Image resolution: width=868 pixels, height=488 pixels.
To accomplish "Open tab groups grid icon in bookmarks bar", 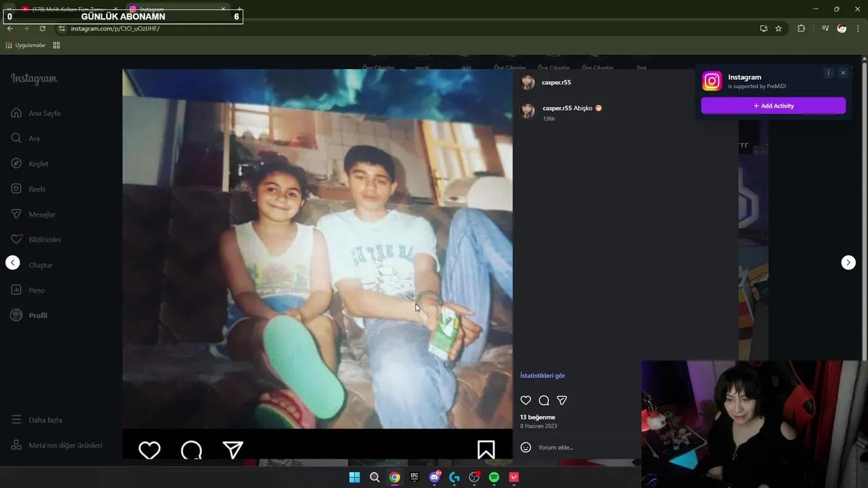I will (x=56, y=45).
